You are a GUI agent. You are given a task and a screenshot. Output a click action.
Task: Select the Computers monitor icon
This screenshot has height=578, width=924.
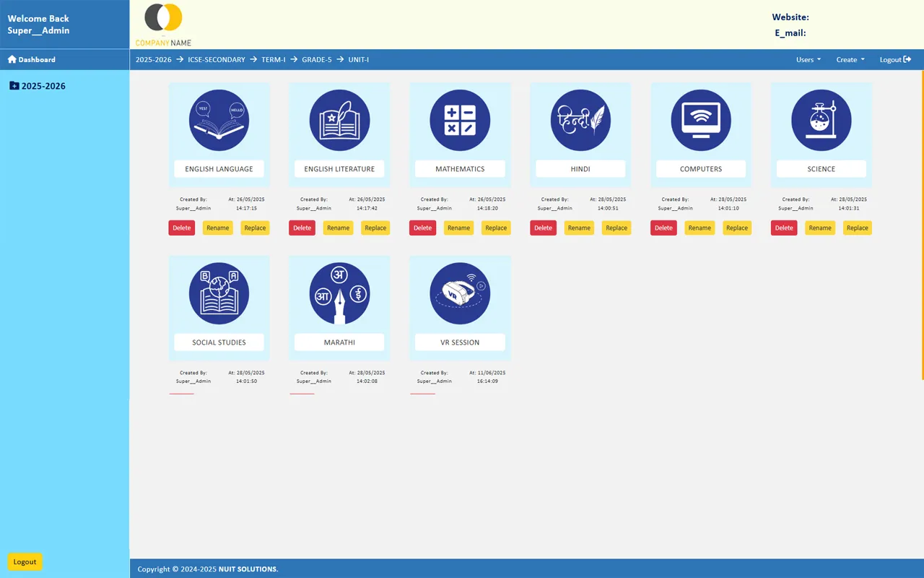point(701,120)
